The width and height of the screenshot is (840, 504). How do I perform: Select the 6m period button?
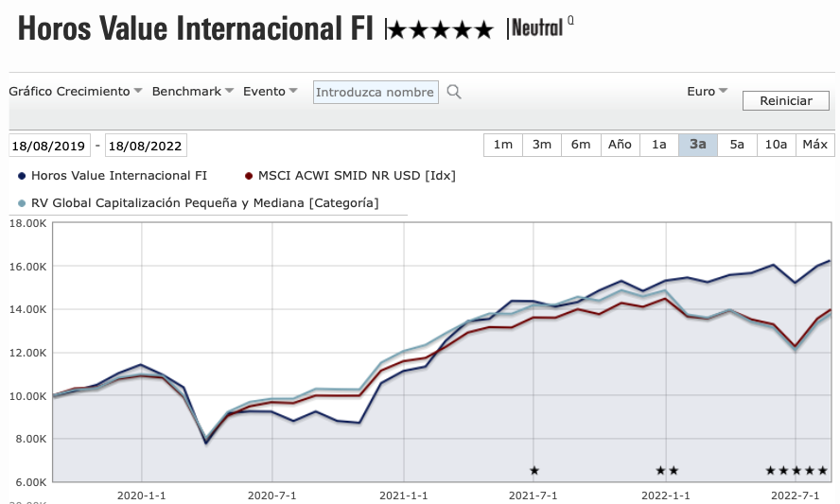point(581,145)
